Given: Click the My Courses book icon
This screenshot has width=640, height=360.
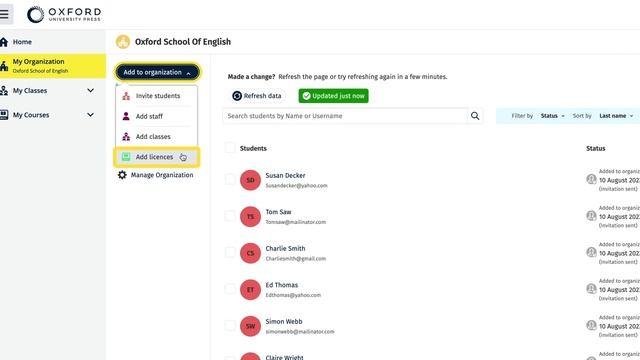Looking at the screenshot, I should [4, 115].
